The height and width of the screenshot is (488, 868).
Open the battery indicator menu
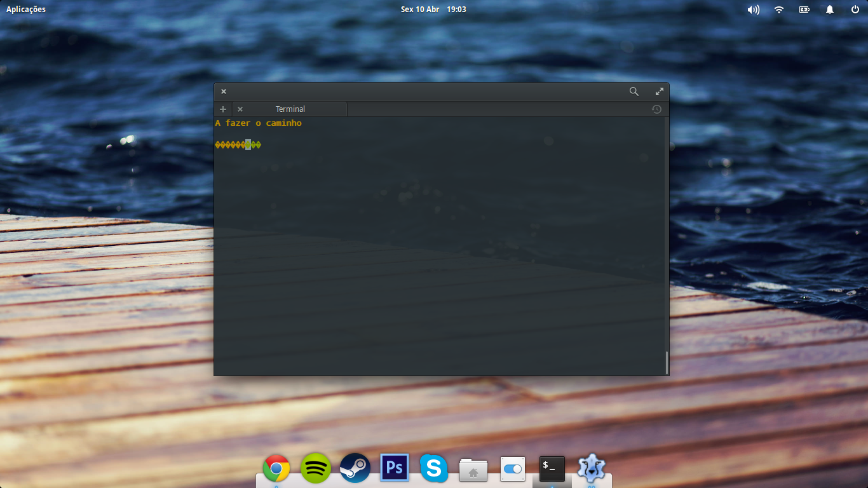pos(804,10)
